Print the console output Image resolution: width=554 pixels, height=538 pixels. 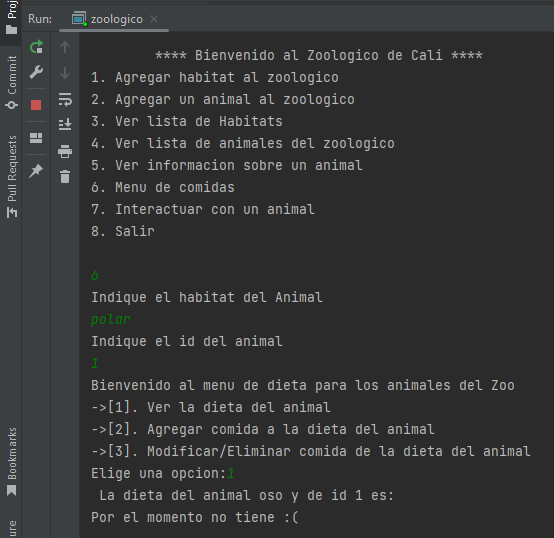coord(65,151)
